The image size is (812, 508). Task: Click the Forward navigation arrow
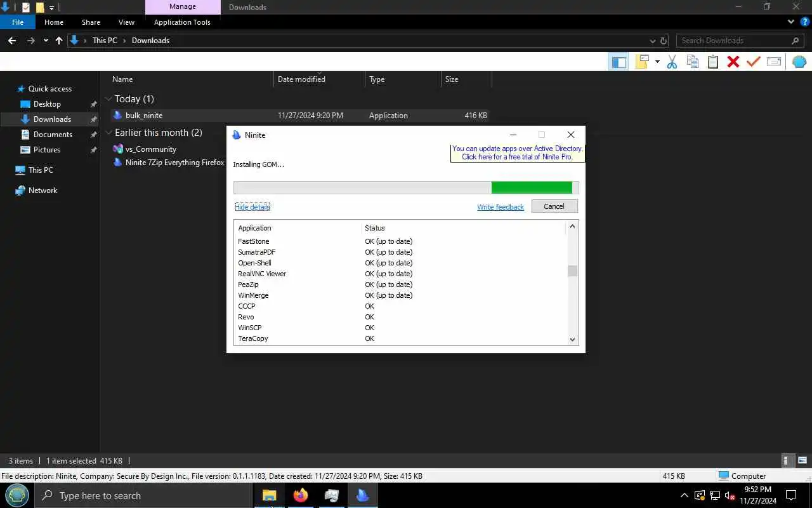coord(30,41)
